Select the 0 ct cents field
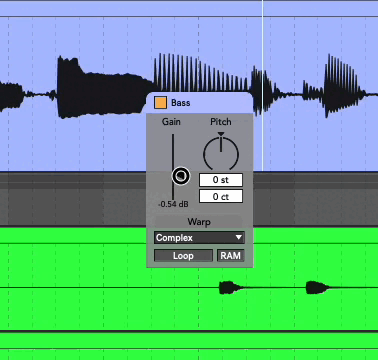The width and height of the screenshot is (378, 360). pos(221,196)
